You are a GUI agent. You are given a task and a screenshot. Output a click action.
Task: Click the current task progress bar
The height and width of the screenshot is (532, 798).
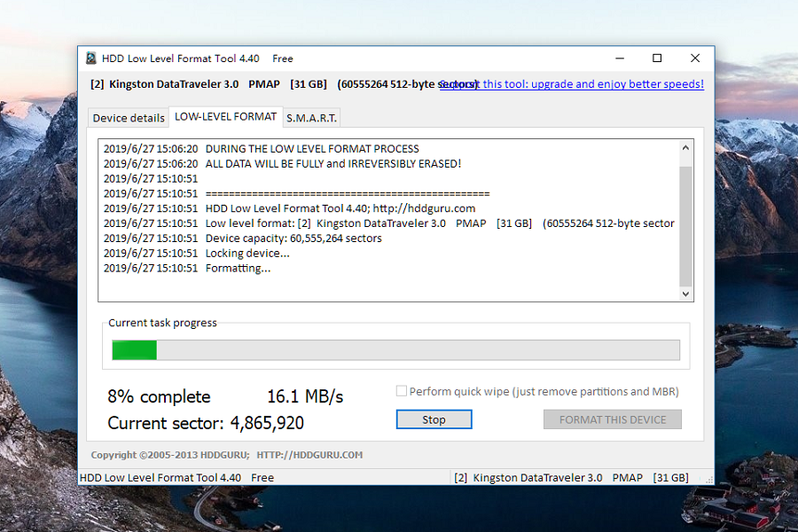click(x=396, y=350)
